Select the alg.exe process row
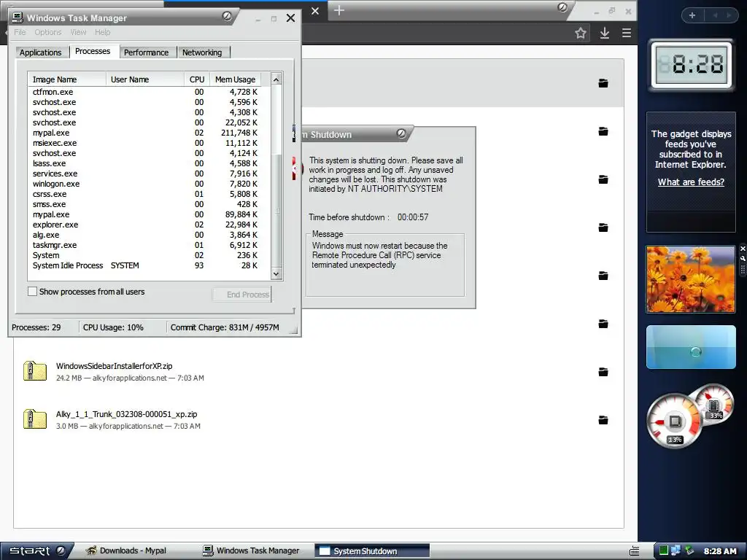This screenshot has height=560, width=747. point(149,235)
